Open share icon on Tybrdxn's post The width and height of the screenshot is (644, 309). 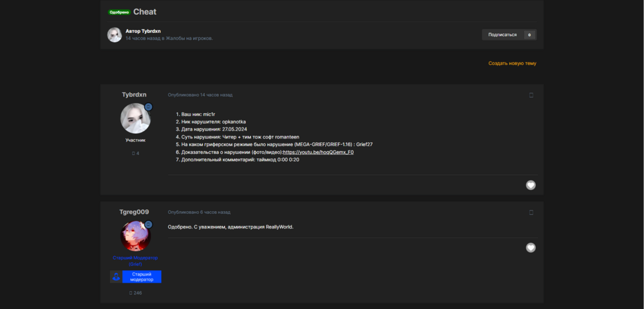531,95
